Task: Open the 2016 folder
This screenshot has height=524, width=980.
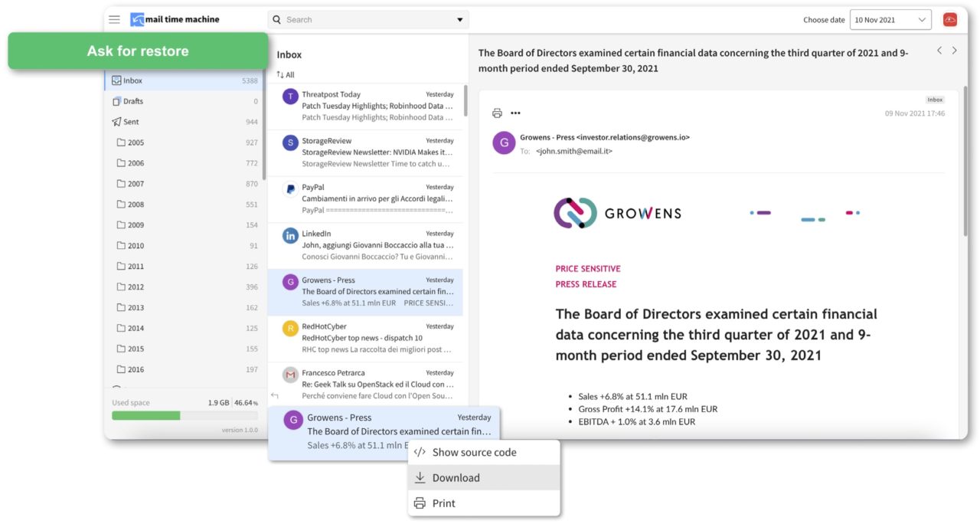Action: click(184, 369)
